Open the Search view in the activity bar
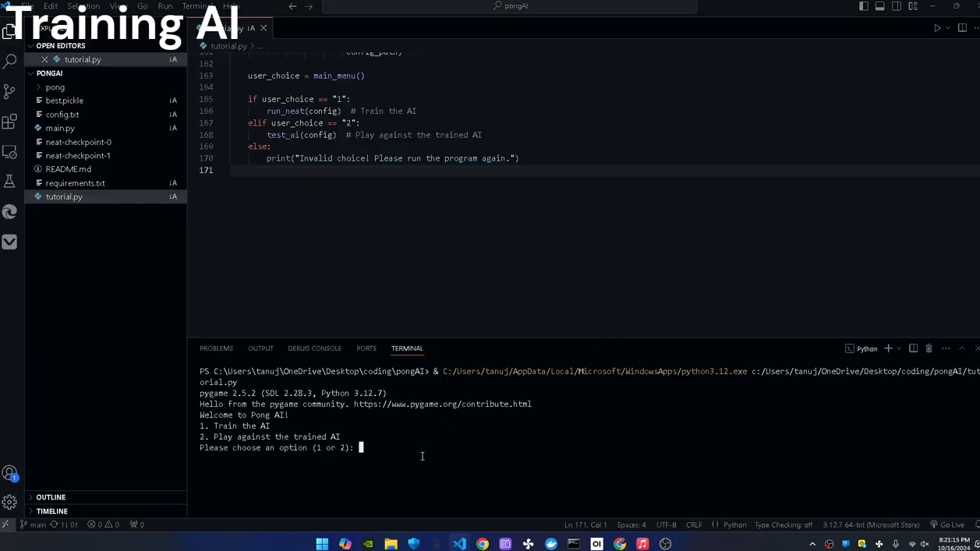This screenshot has height=551, width=980. point(9,61)
